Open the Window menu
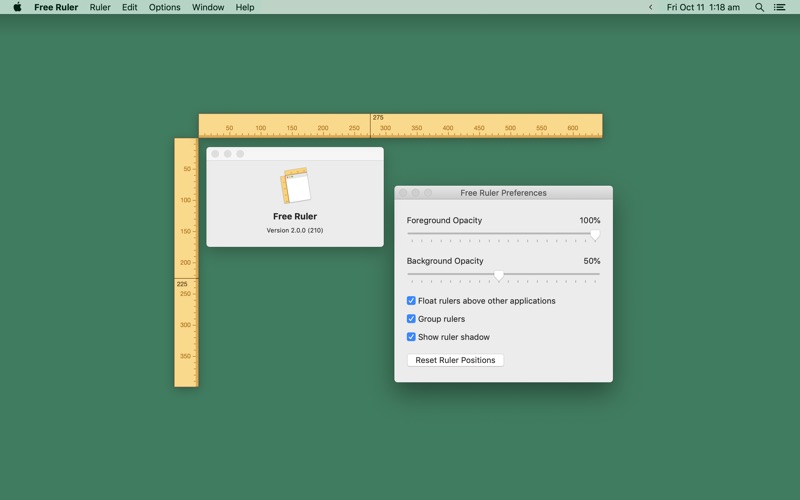 (208, 7)
